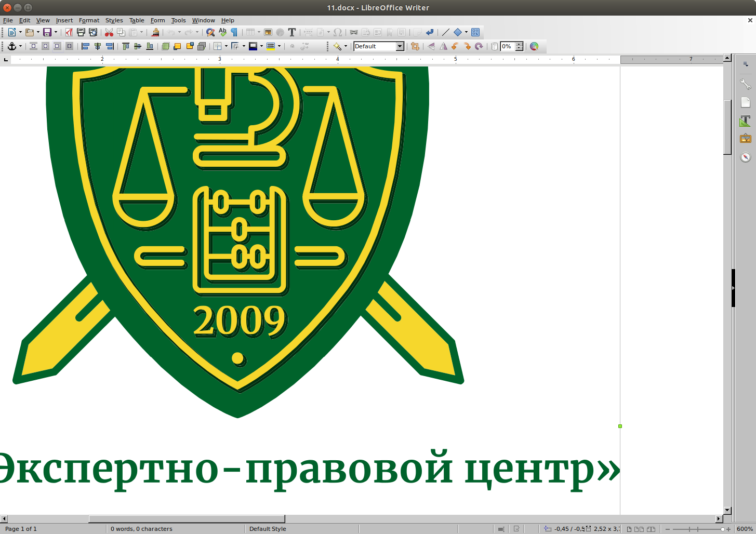Open the File menu

click(8, 20)
